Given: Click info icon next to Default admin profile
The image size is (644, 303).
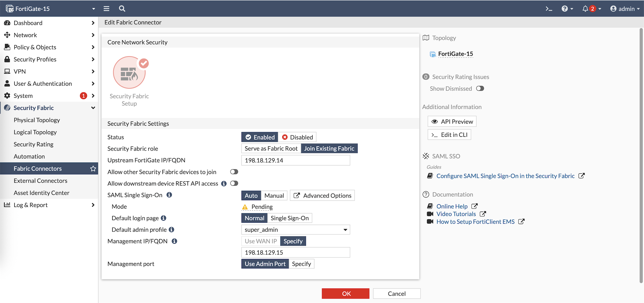Looking at the screenshot, I should pos(171,230).
